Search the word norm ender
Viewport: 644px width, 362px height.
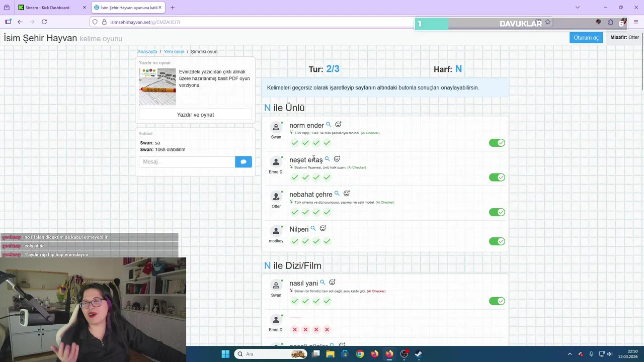coord(329,124)
